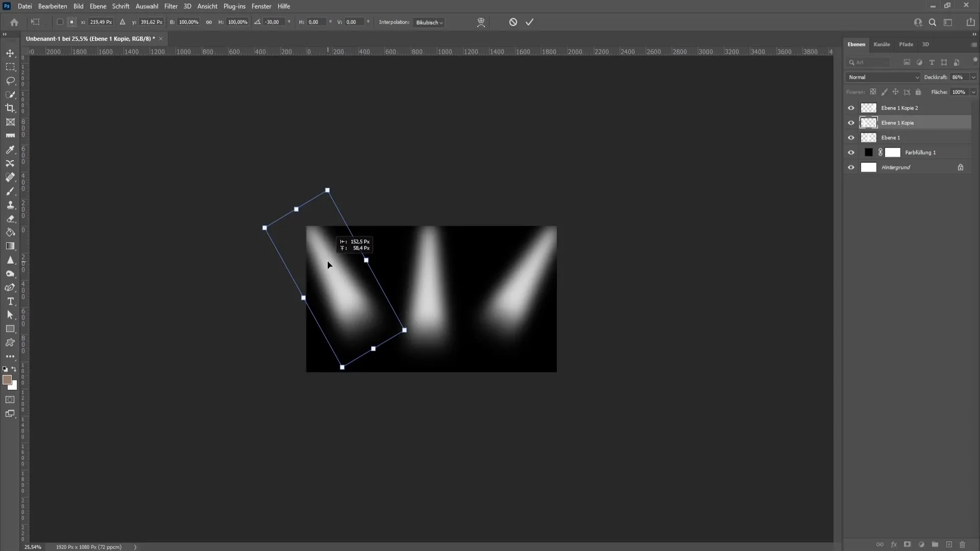This screenshot has height=551, width=980.
Task: Open the Filter menu
Action: [x=170, y=6]
